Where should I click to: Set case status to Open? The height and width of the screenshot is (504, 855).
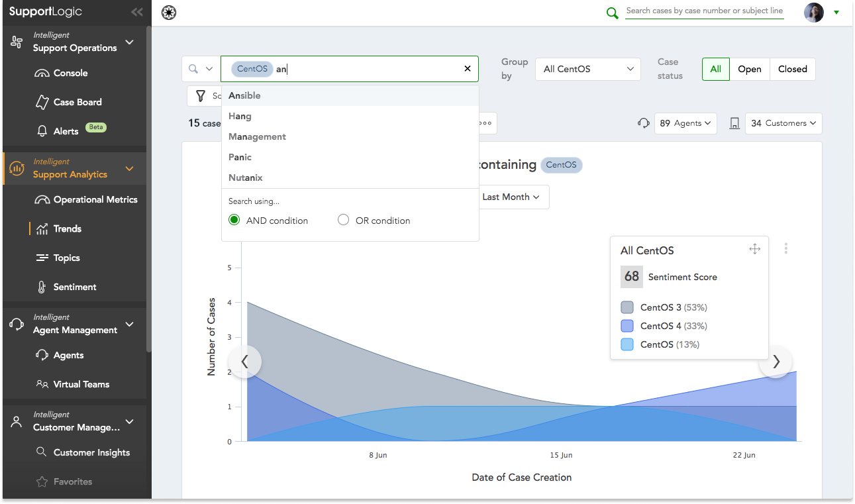[x=750, y=69]
